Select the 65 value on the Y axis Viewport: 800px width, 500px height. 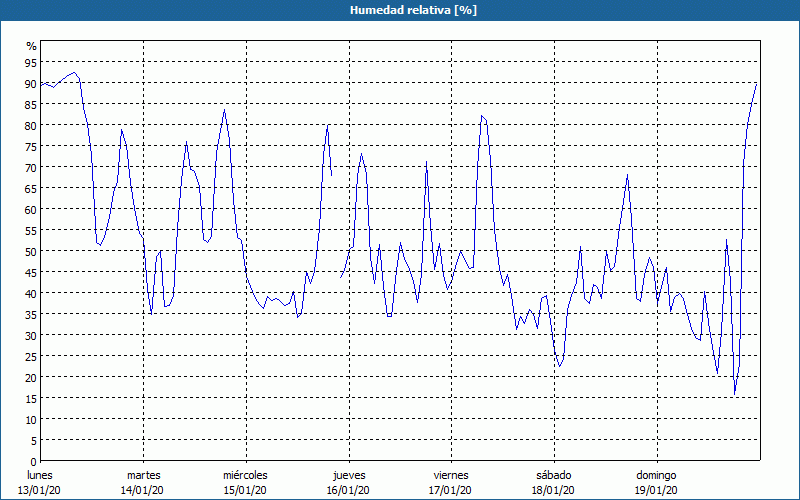coord(31,189)
